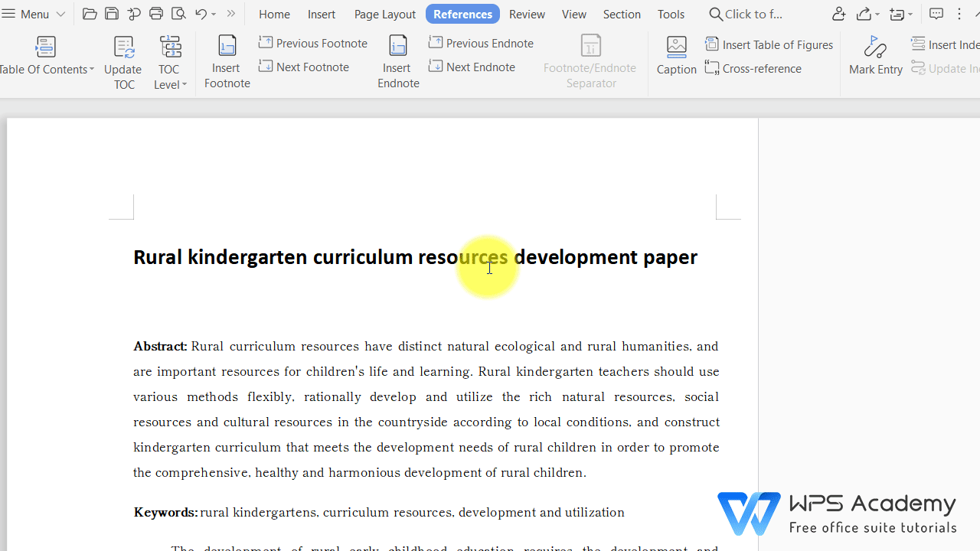Screen dimensions: 980x551
Task: Click the Next Endnote button
Action: [x=472, y=67]
